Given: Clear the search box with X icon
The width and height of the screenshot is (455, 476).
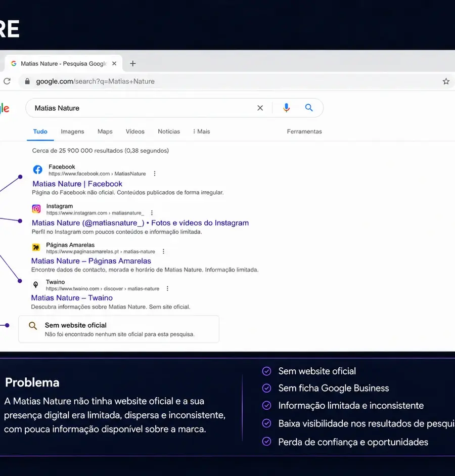Looking at the screenshot, I should coord(260,108).
